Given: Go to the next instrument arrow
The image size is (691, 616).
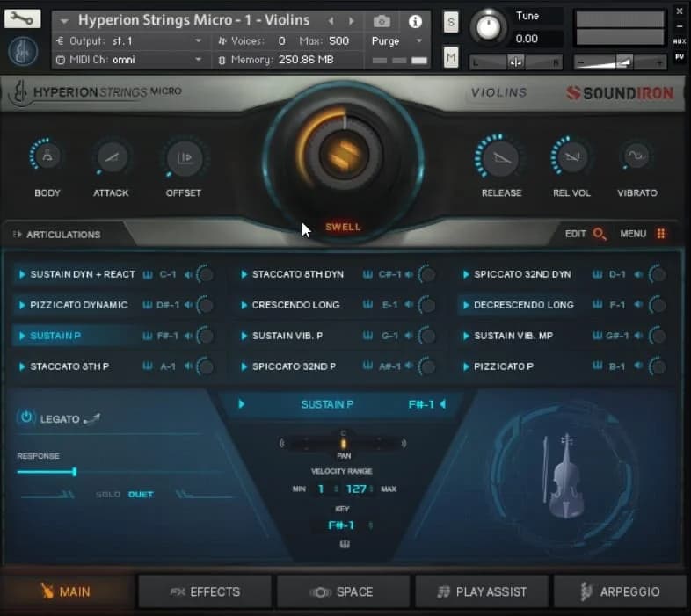Looking at the screenshot, I should point(352,21).
